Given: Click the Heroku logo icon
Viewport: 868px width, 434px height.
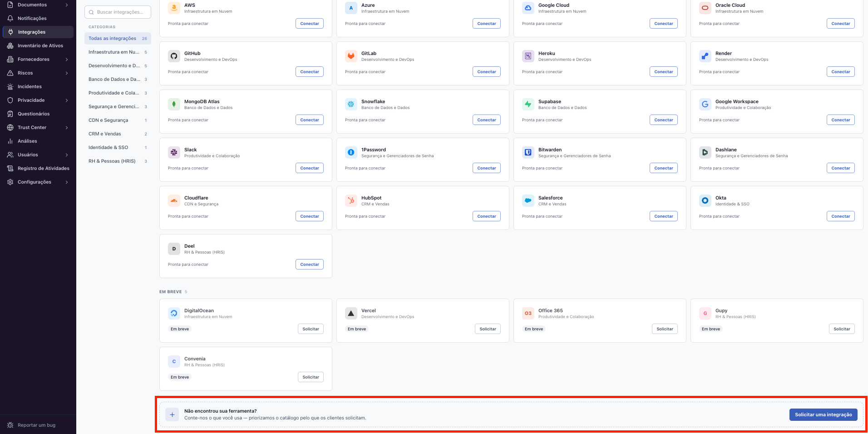Looking at the screenshot, I should 528,56.
